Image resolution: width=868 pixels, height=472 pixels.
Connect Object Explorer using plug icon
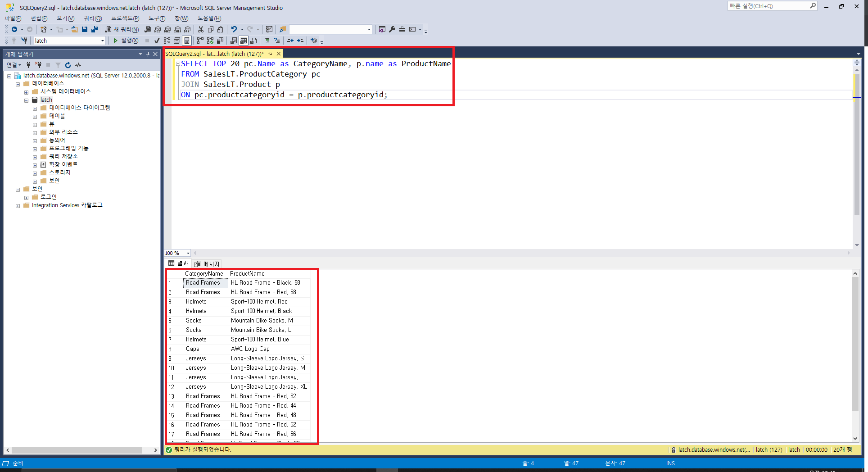click(x=28, y=65)
